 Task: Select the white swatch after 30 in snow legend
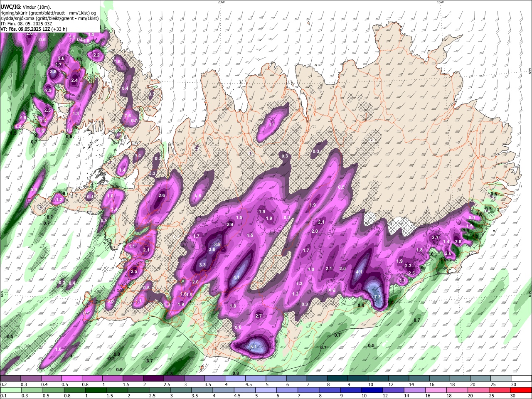(520, 379)
